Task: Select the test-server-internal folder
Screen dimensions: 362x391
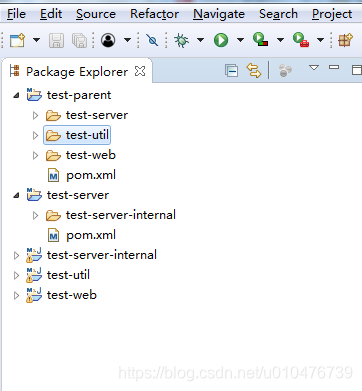Action: [121, 215]
